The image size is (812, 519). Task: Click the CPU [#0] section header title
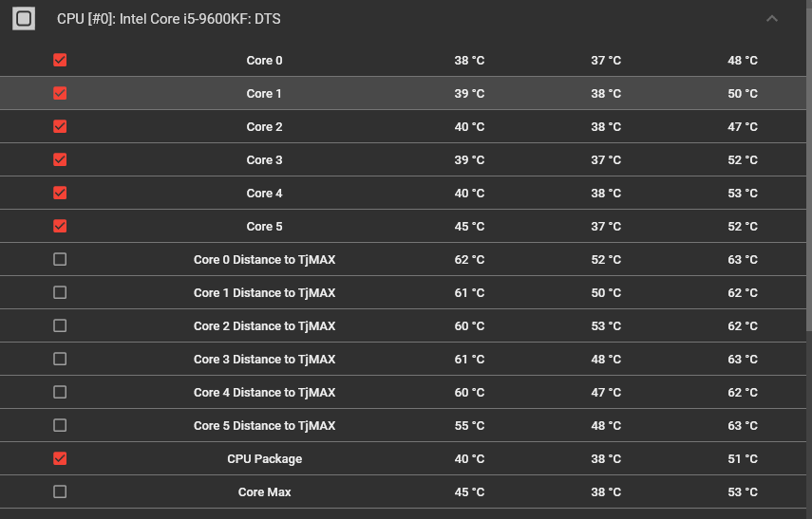point(168,19)
